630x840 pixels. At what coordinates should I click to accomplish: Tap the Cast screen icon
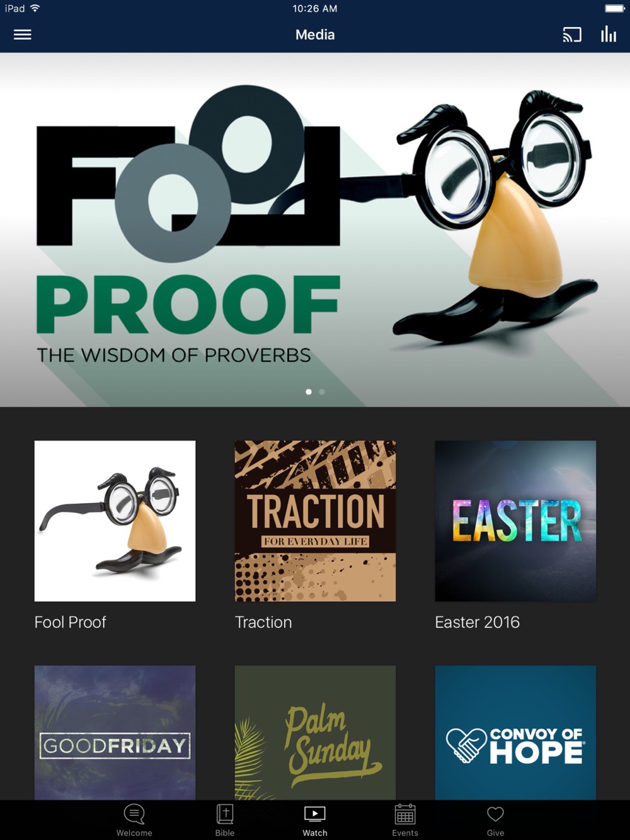coord(572,35)
